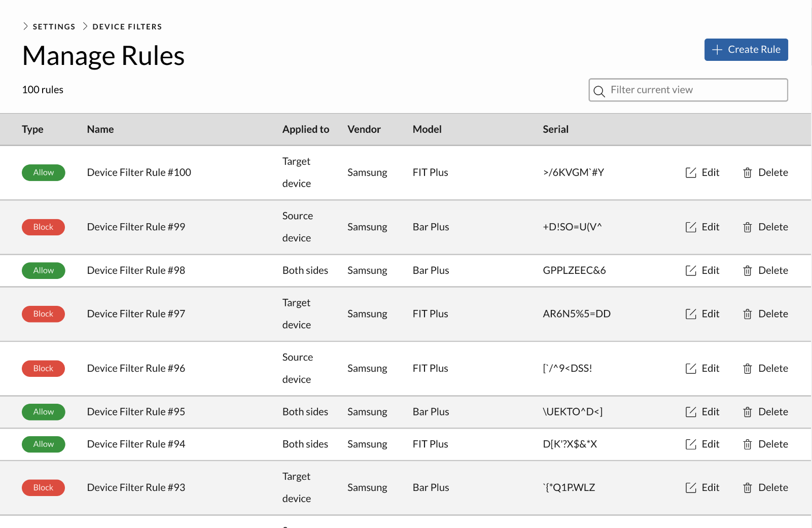Click the name Device Filter Rule #98

tap(136, 270)
